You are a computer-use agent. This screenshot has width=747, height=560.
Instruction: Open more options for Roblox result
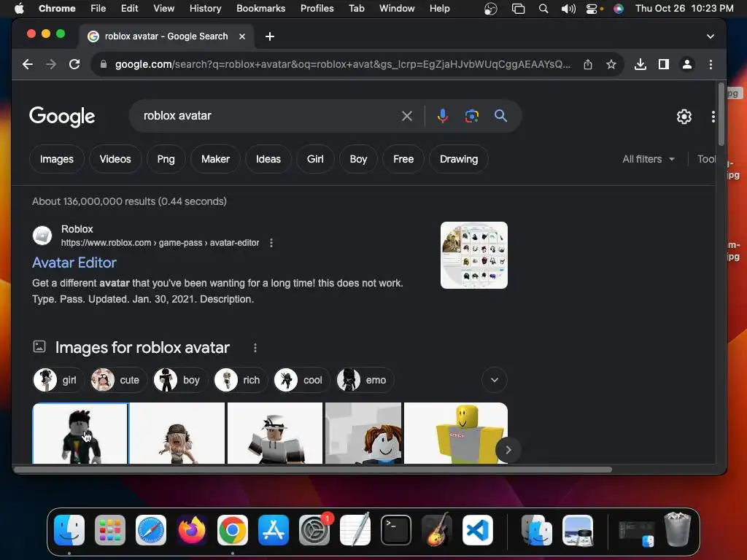tap(271, 243)
